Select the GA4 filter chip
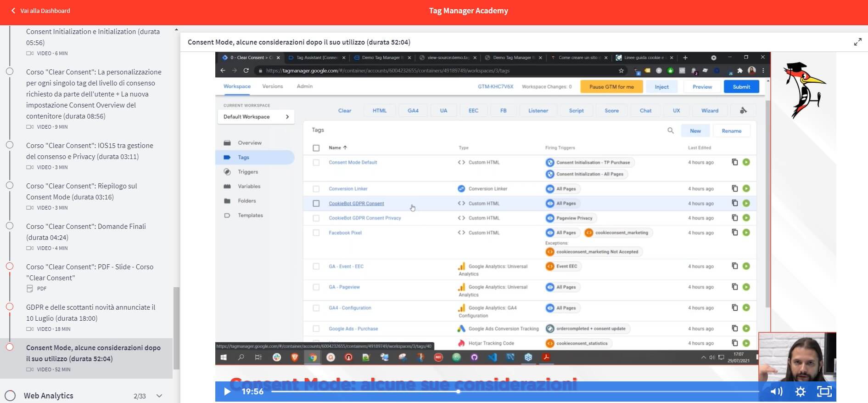Image resolution: width=868 pixels, height=403 pixels. point(413,111)
